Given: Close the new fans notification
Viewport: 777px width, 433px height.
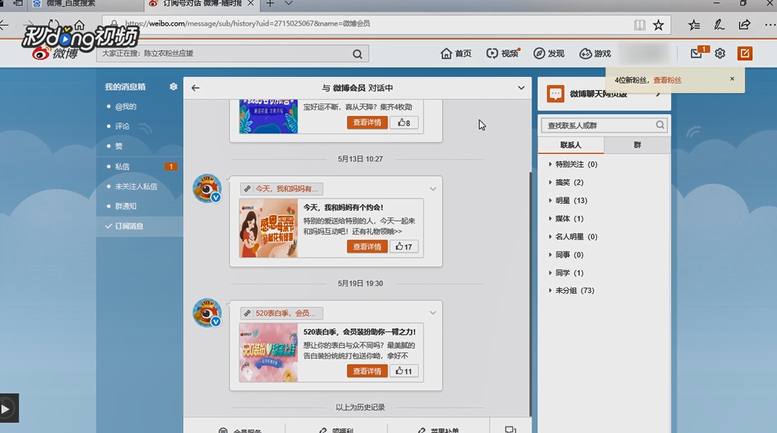Looking at the screenshot, I should (732, 79).
